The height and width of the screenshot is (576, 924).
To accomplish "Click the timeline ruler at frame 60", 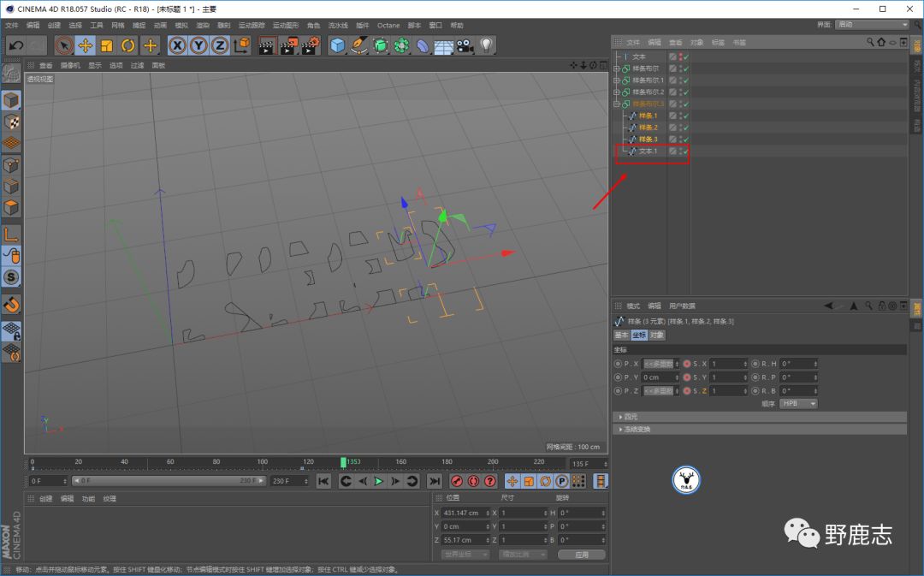I will coord(170,462).
